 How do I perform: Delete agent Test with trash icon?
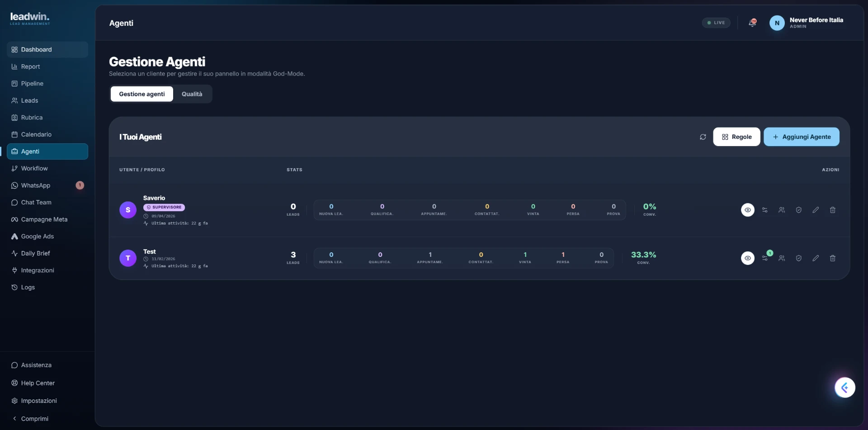tap(833, 258)
